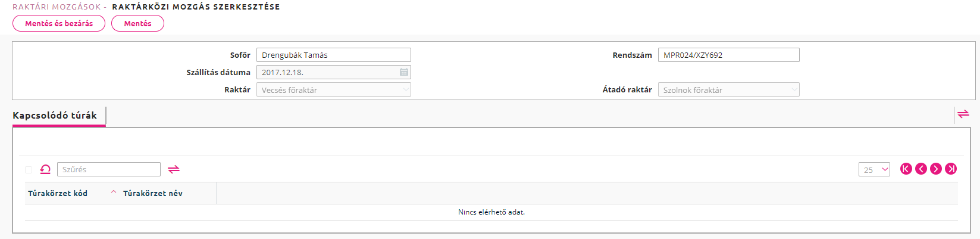This screenshot has height=239, width=980.
Task: Switch to the Kapcsolódó túrák tab
Action: [x=55, y=116]
